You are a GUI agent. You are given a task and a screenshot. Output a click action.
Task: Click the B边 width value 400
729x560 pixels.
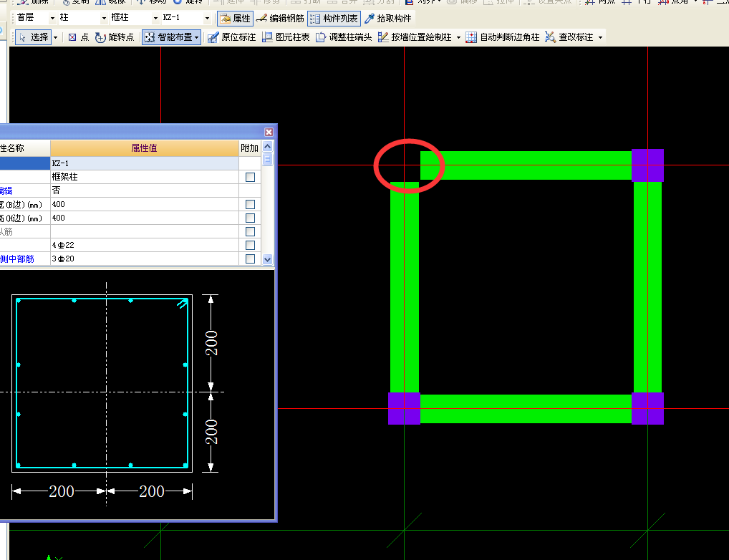click(145, 204)
